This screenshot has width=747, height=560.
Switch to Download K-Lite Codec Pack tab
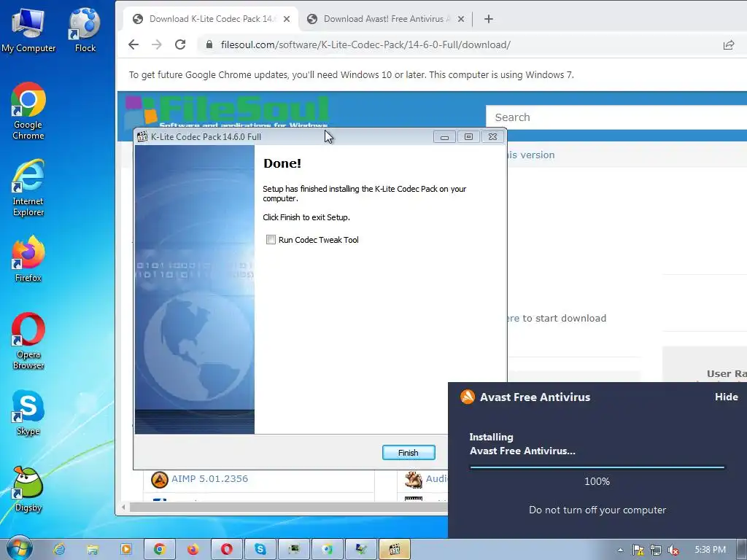tap(211, 19)
